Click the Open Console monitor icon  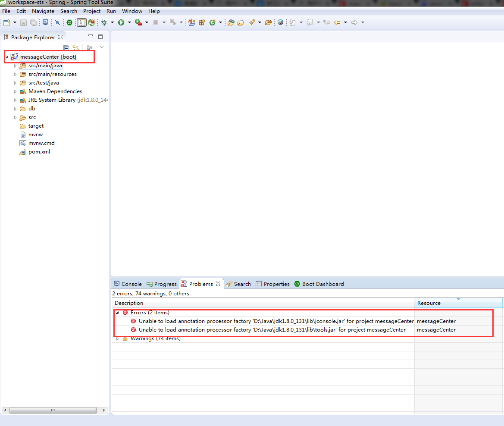tap(45, 22)
